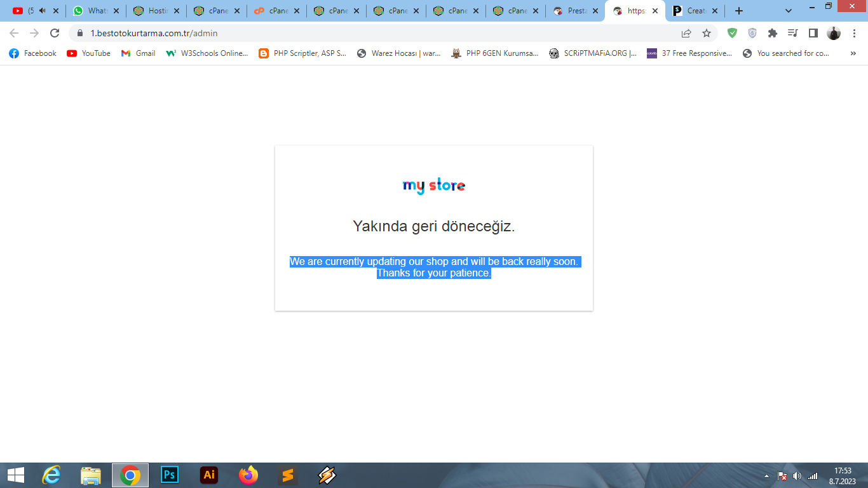Launch Firefox from taskbar

(248, 475)
